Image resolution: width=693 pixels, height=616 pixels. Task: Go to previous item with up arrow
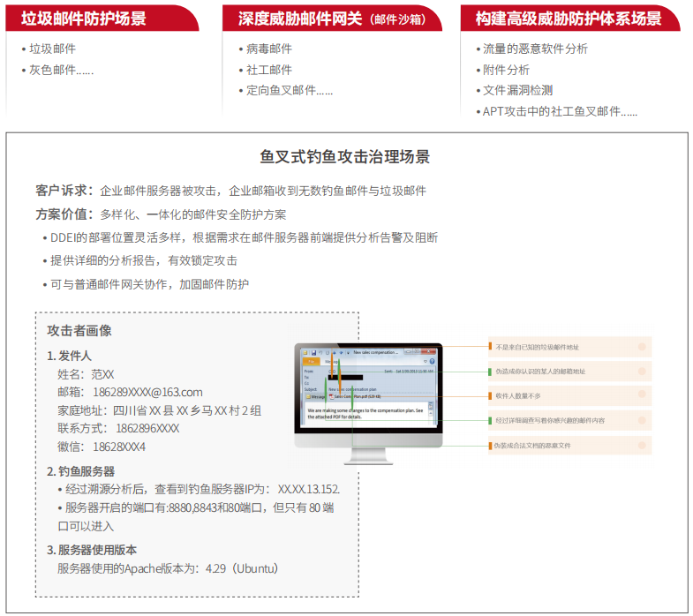[x=334, y=353]
